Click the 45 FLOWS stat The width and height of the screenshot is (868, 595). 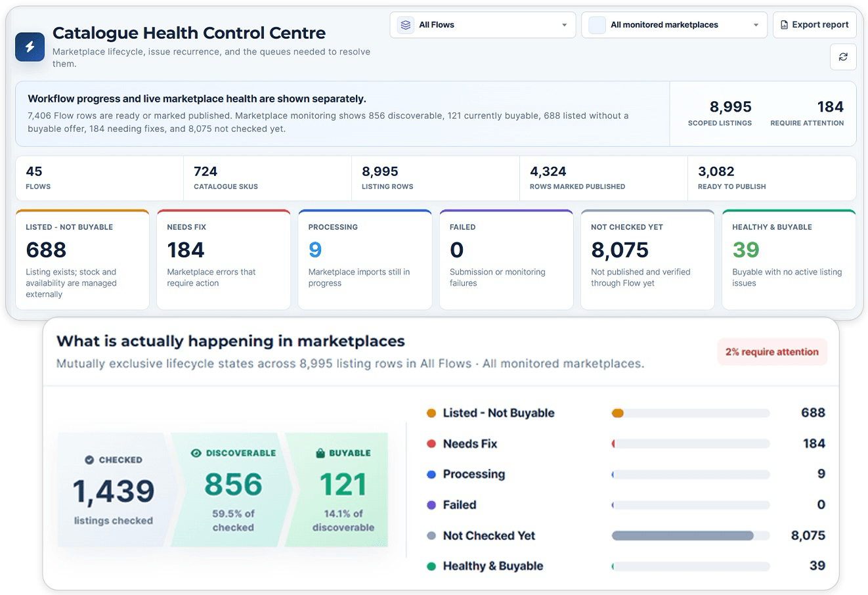pos(99,178)
